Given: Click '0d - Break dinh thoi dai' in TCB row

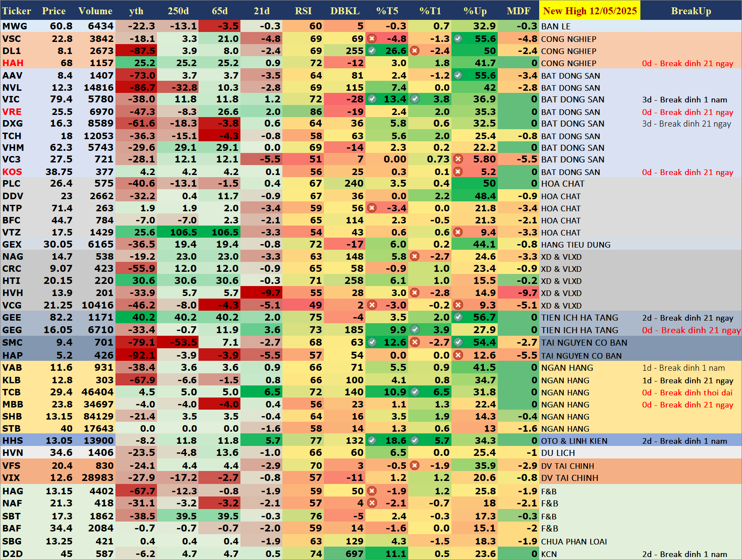Looking at the screenshot, I should pos(687,393).
